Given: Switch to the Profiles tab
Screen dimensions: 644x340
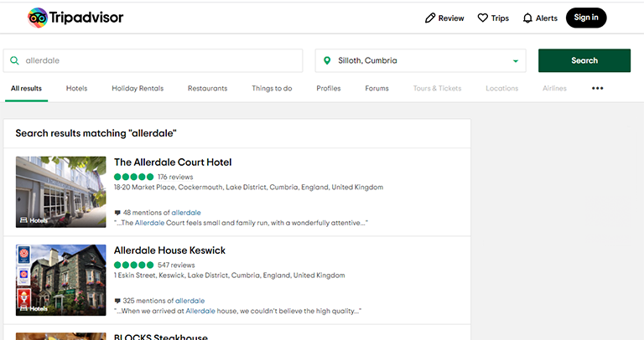Looking at the screenshot, I should (329, 88).
